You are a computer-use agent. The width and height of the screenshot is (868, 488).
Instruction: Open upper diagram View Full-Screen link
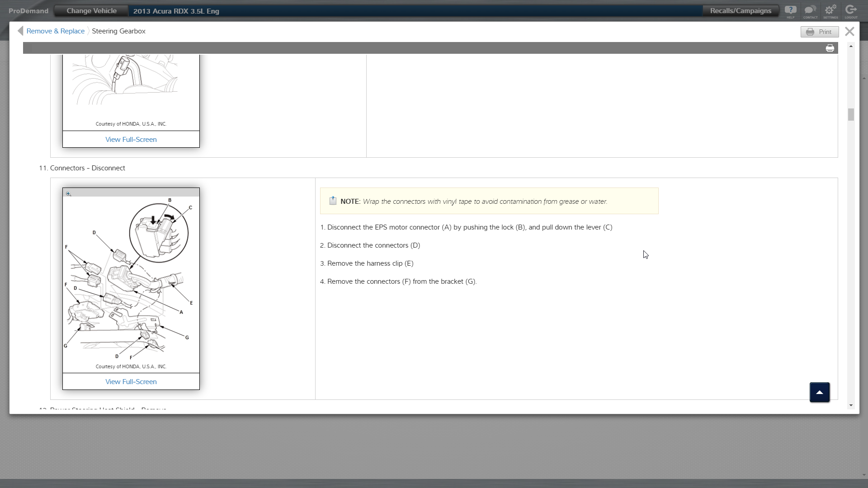pos(131,140)
